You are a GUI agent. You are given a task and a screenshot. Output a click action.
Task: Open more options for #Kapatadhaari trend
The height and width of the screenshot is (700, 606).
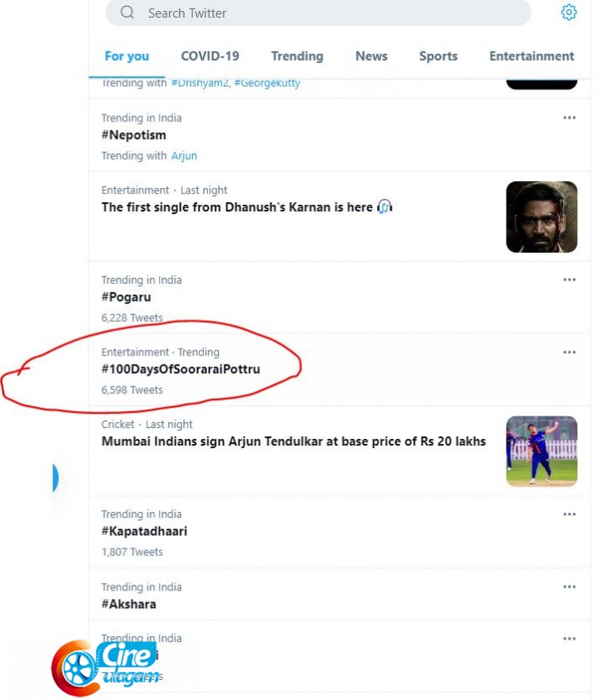(570, 514)
